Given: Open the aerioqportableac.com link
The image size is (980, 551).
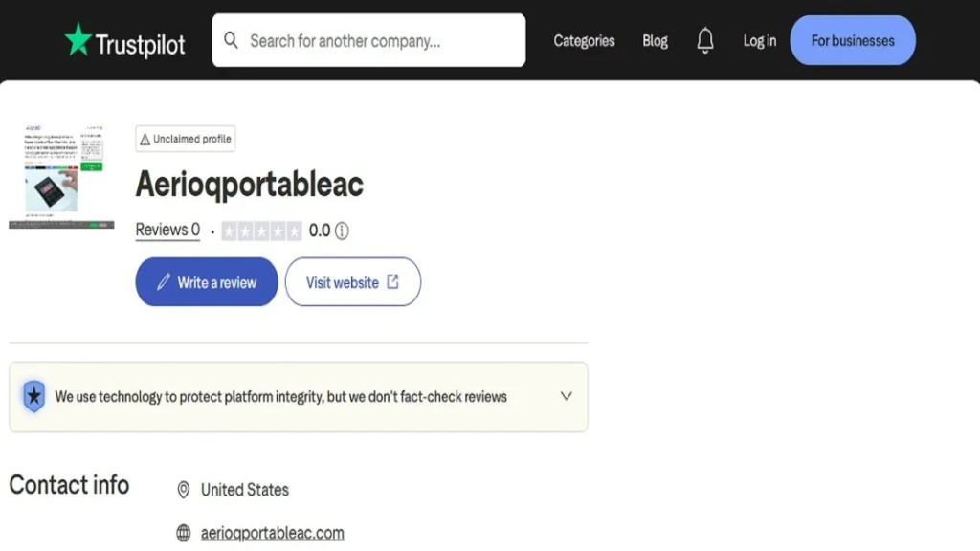Looking at the screenshot, I should pyautogui.click(x=272, y=533).
